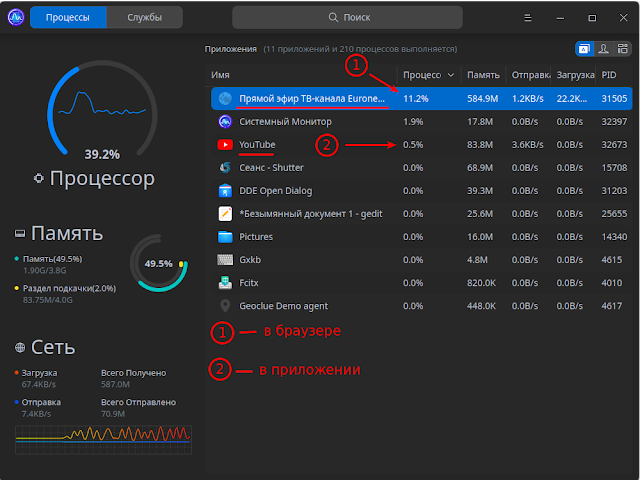Click the Поиск search field

(347, 17)
